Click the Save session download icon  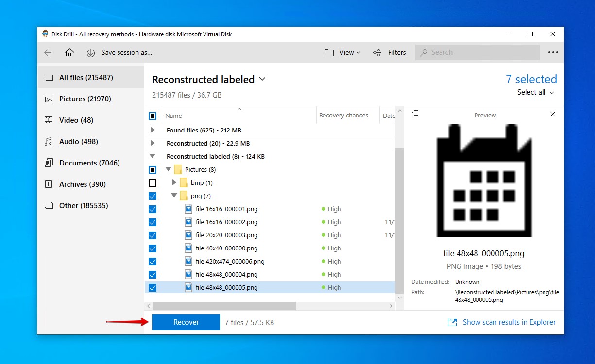(x=91, y=52)
